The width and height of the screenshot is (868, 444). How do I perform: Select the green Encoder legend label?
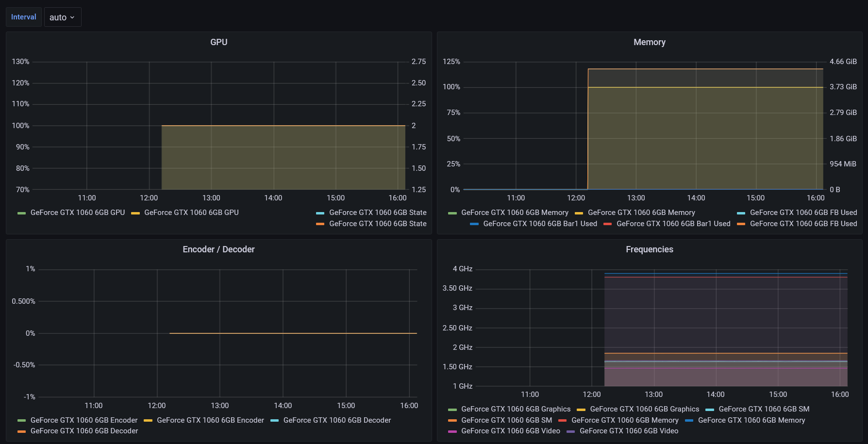83,420
